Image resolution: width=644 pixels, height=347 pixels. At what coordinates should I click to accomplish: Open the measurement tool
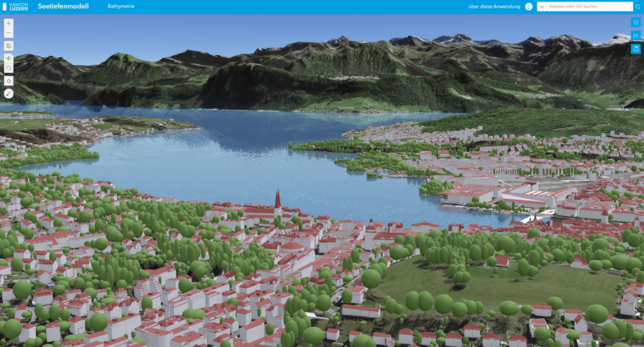click(8, 93)
